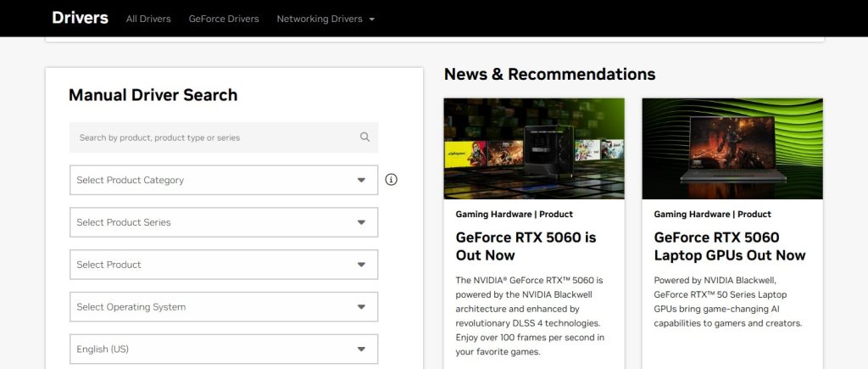This screenshot has height=369, width=868.
Task: Open RTX 5060 laptop image thumbnail
Action: [732, 148]
